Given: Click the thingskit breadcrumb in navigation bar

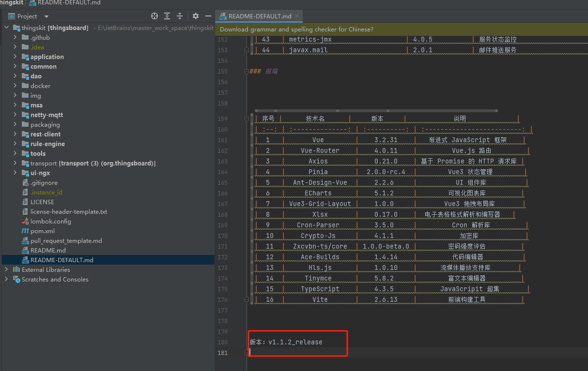Looking at the screenshot, I should 12,3.
